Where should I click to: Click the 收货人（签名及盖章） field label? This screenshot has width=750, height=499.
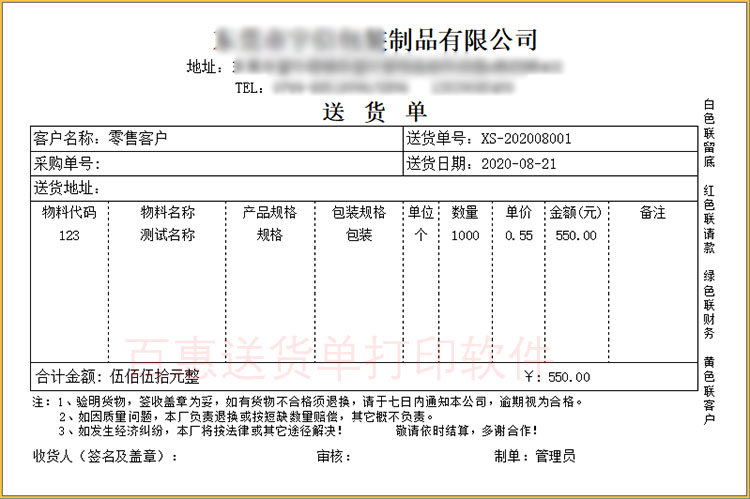[105, 456]
